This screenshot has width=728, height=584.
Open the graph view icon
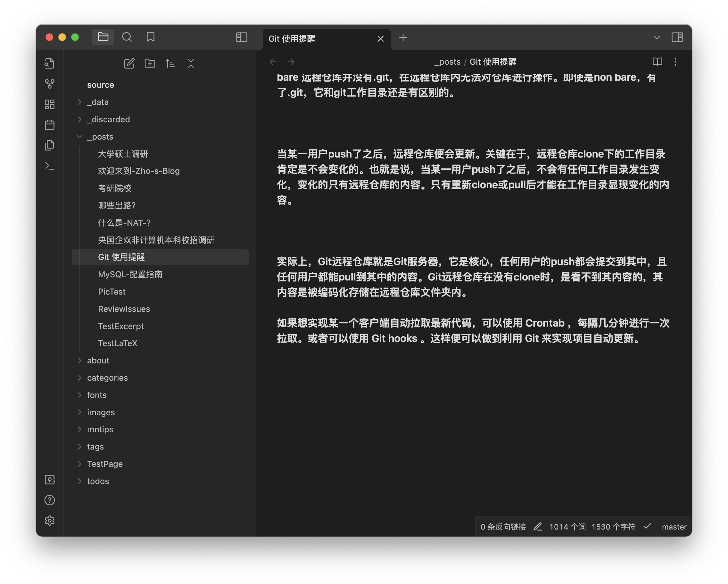pyautogui.click(x=50, y=84)
